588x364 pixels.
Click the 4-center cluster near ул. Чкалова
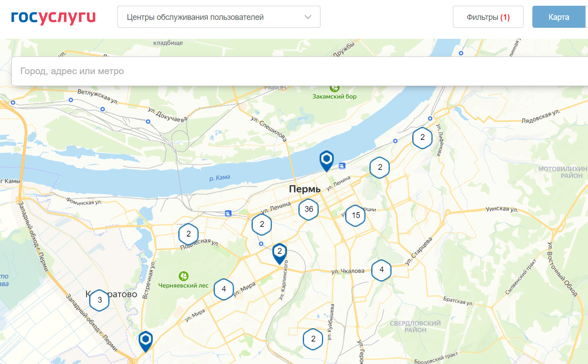click(x=381, y=270)
